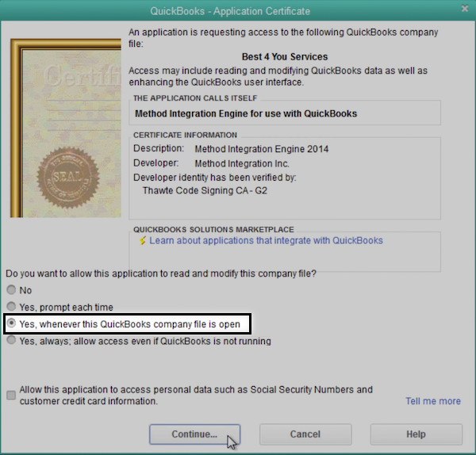Click description "Method Integration Engine 2014"

pyautogui.click(x=262, y=149)
